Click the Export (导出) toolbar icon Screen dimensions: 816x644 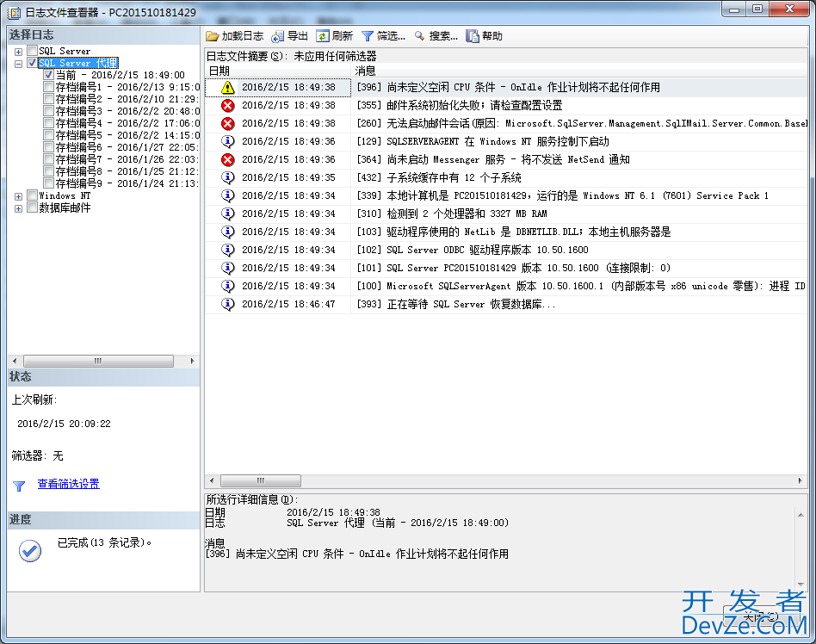click(278, 36)
